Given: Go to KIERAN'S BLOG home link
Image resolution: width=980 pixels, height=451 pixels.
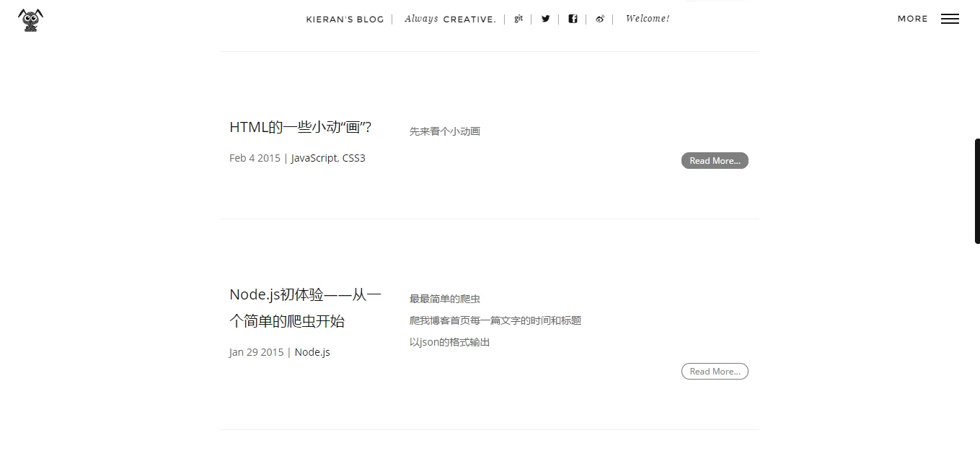Looking at the screenshot, I should 345,19.
